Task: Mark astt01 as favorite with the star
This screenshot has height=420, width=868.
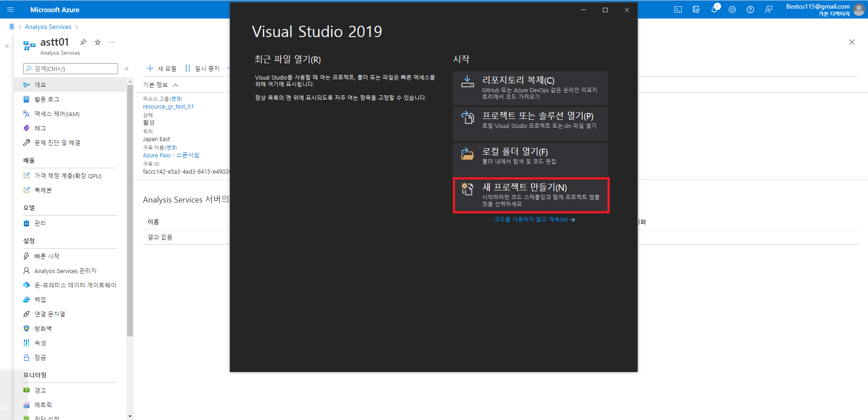Action: coord(98,42)
